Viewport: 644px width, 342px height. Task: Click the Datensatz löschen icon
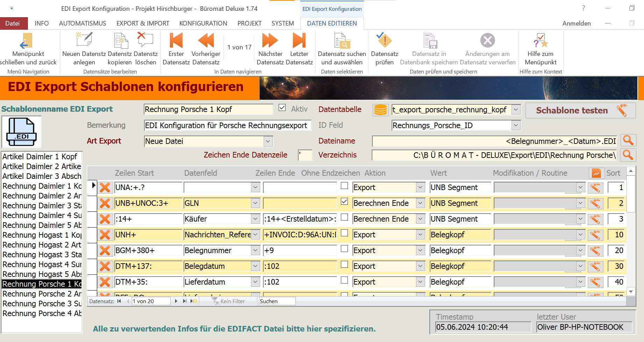click(145, 40)
